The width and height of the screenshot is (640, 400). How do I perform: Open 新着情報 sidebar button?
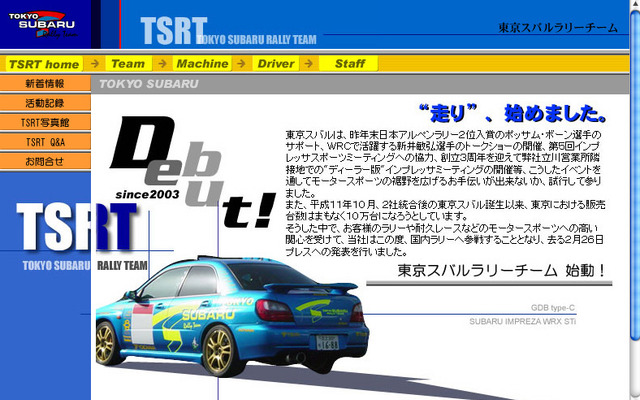(x=45, y=83)
